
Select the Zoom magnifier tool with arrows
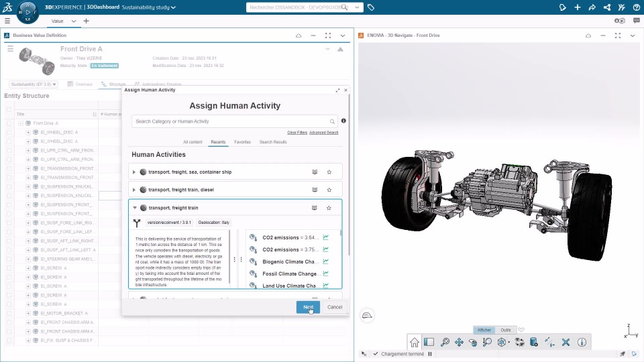487,342
